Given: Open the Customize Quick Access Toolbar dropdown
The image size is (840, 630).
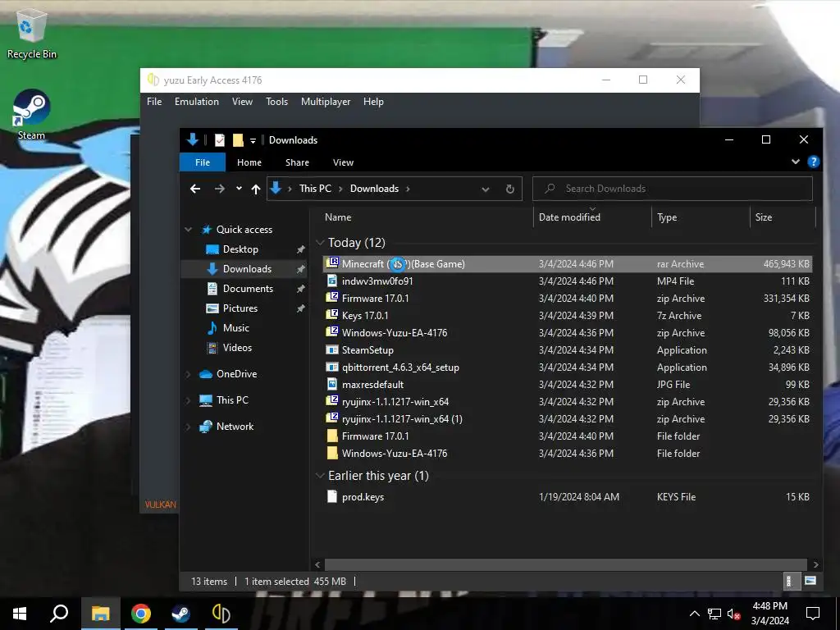Looking at the screenshot, I should (x=253, y=141).
